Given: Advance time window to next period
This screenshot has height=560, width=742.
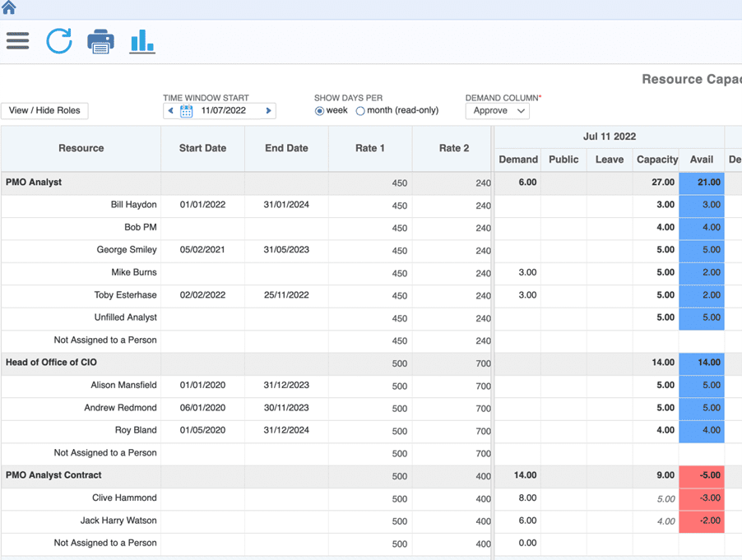Looking at the screenshot, I should pos(268,111).
